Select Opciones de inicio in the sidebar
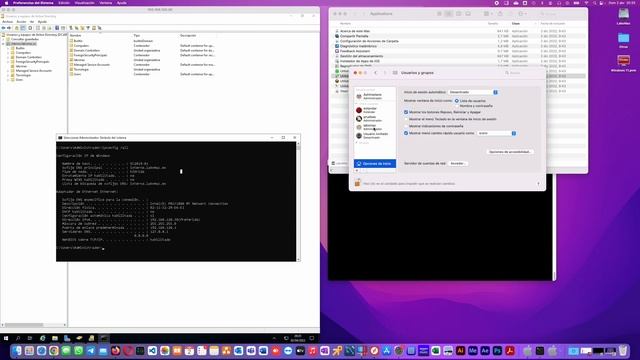The width and height of the screenshot is (640, 360). pos(375,163)
